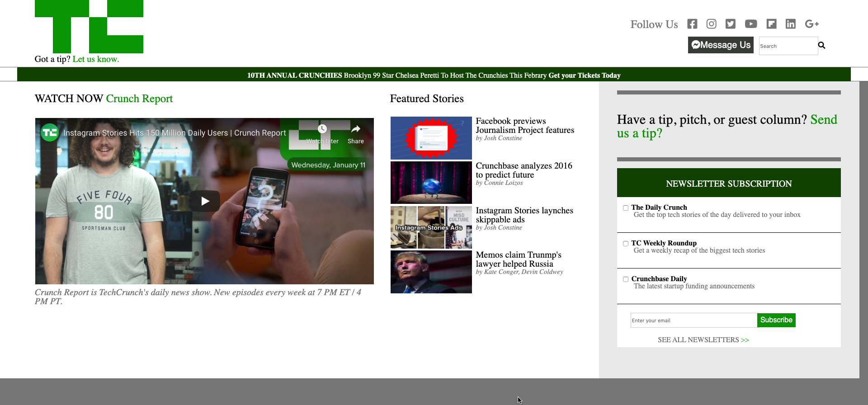Click the search magnifier icon

click(x=822, y=45)
